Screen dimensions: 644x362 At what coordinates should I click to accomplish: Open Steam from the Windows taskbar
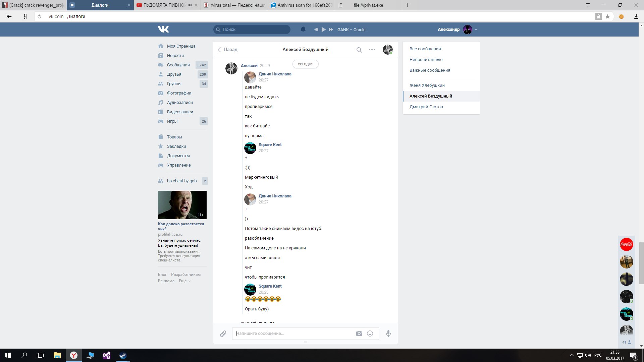pos(123,355)
